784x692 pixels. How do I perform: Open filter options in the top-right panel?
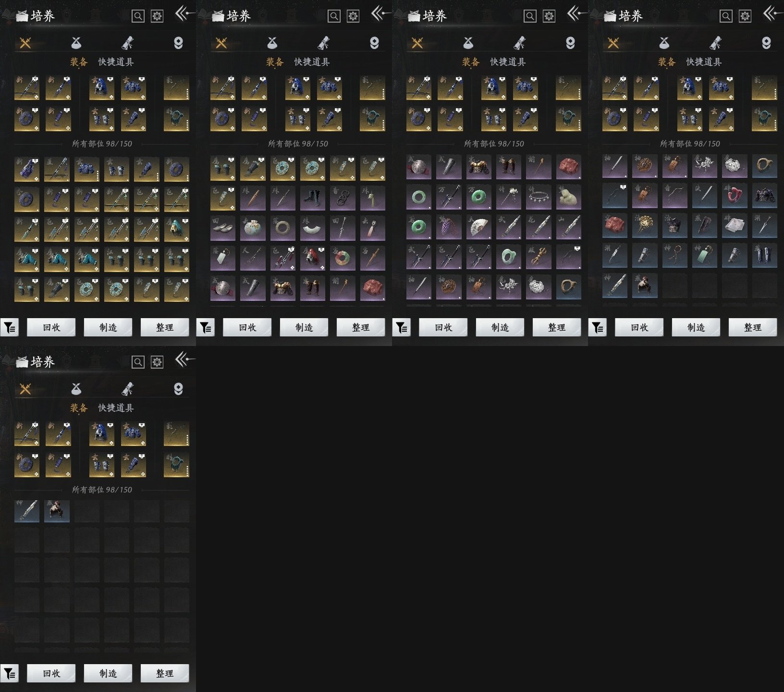coord(598,328)
